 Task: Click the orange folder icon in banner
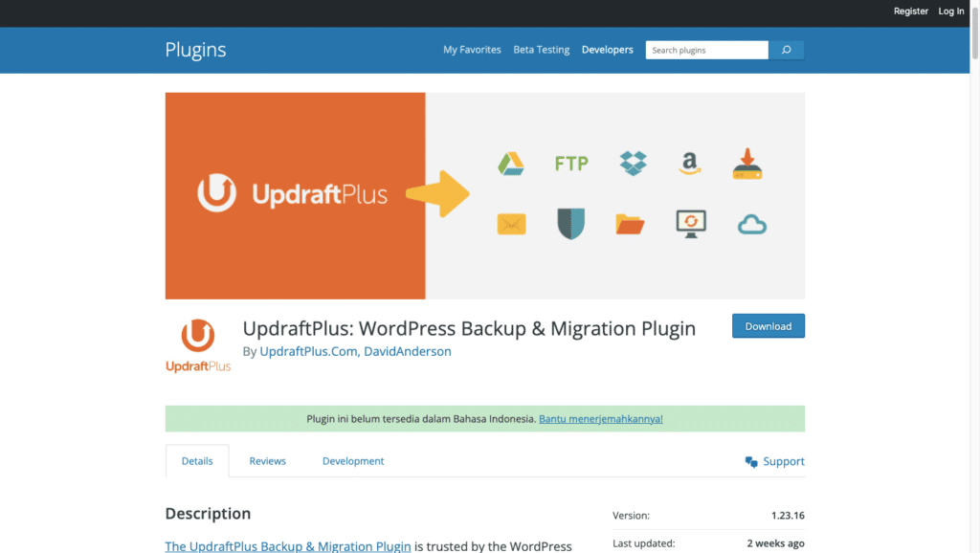630,224
